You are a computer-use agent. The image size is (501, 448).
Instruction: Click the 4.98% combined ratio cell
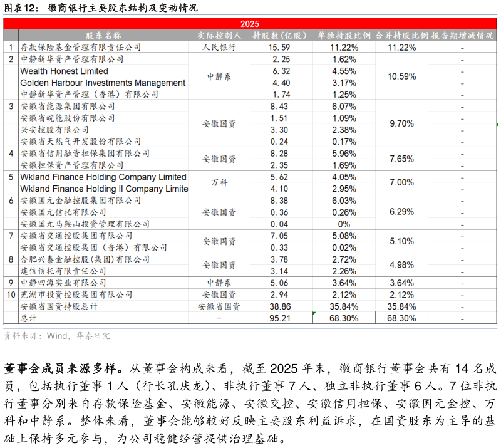pyautogui.click(x=401, y=265)
